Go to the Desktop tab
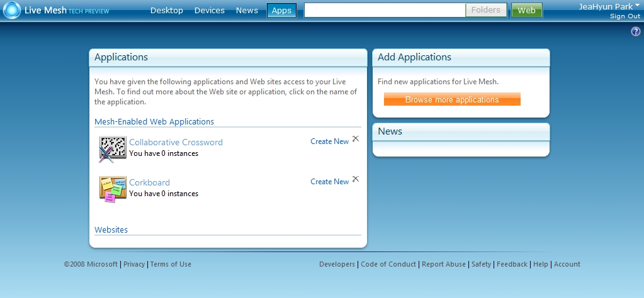The width and height of the screenshot is (644, 298). (x=167, y=11)
